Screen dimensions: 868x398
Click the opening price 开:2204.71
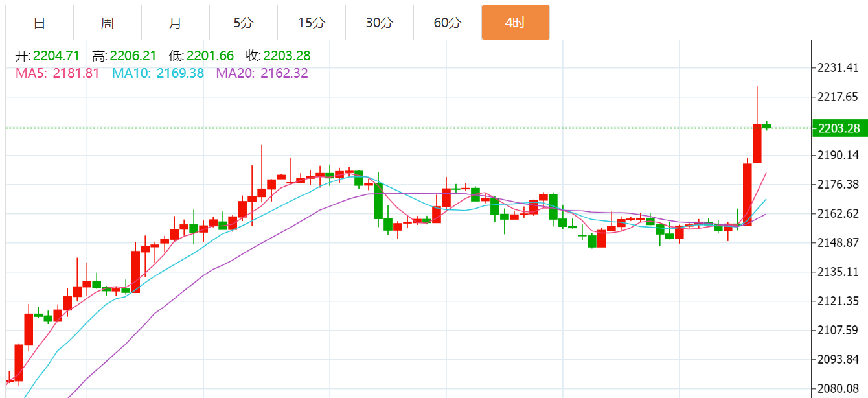click(x=47, y=56)
